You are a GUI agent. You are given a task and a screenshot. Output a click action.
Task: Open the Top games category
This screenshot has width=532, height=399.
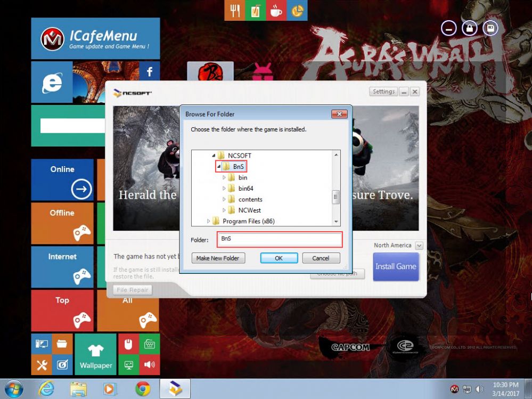tap(62, 311)
